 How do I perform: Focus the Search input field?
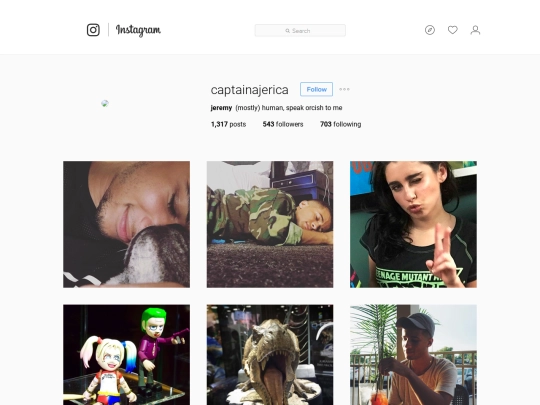[300, 31]
